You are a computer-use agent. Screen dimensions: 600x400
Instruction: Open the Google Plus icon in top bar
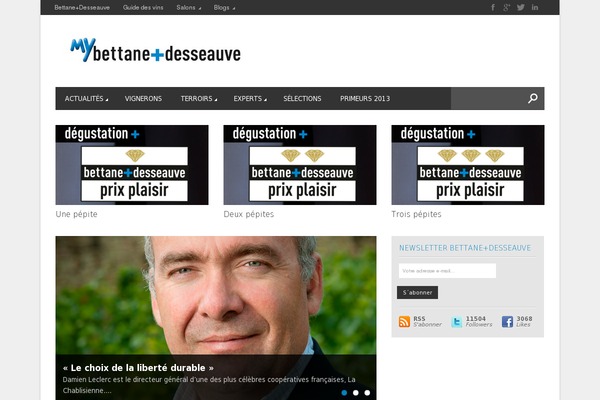507,7
